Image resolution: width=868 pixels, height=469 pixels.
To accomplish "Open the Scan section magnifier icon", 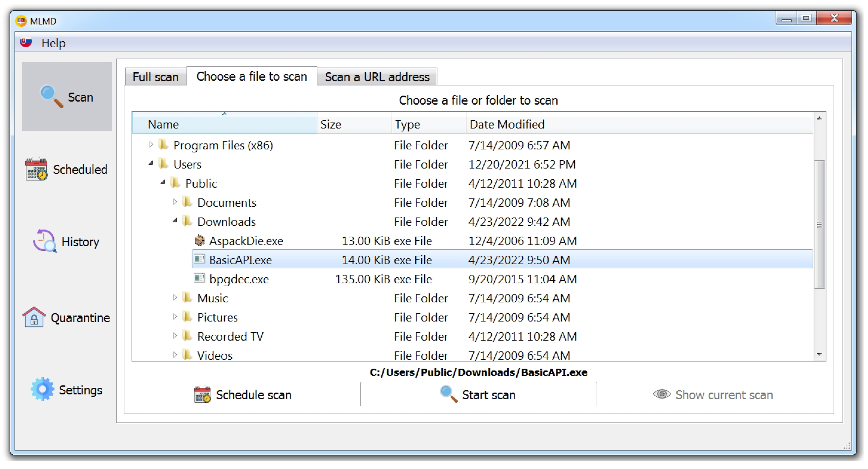I will click(51, 96).
